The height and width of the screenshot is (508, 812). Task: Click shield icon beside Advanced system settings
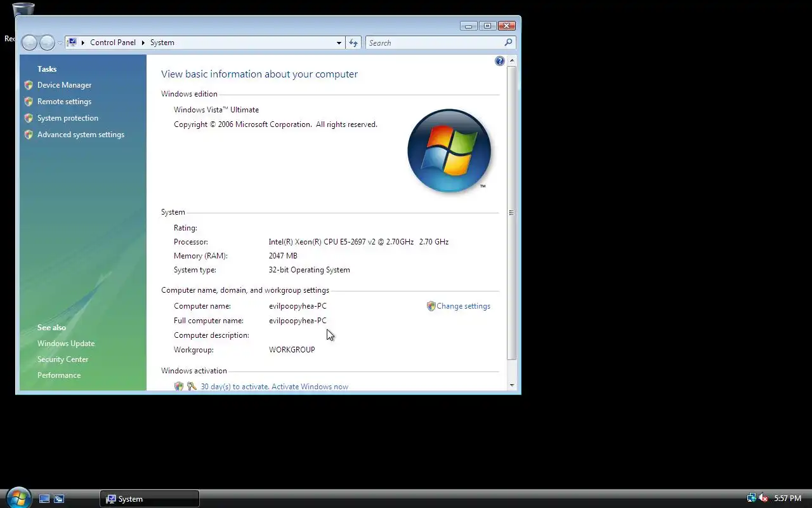[29, 135]
